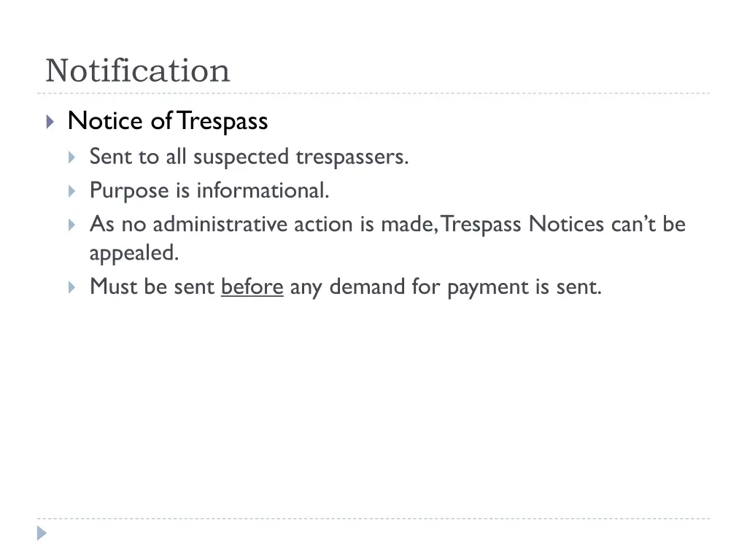Select the Notification slide title
The height and width of the screenshot is (560, 747).
pos(138,71)
